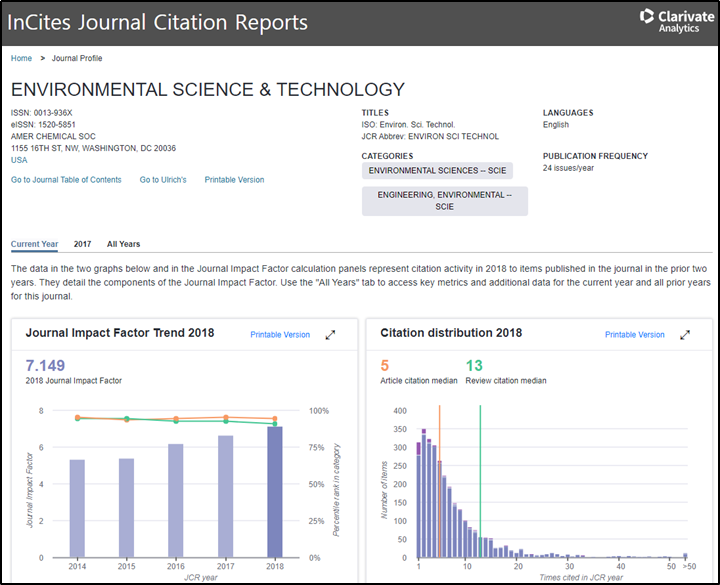Expand the Journal Impact Factor Trend chart
Screen dimensions: 720x585
(330, 335)
